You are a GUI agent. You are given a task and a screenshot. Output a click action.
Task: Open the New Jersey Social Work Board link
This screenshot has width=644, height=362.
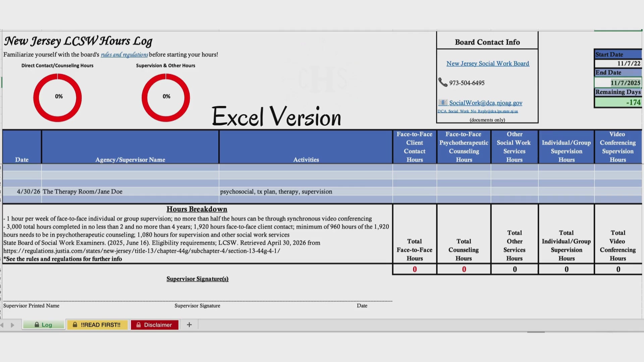click(488, 63)
